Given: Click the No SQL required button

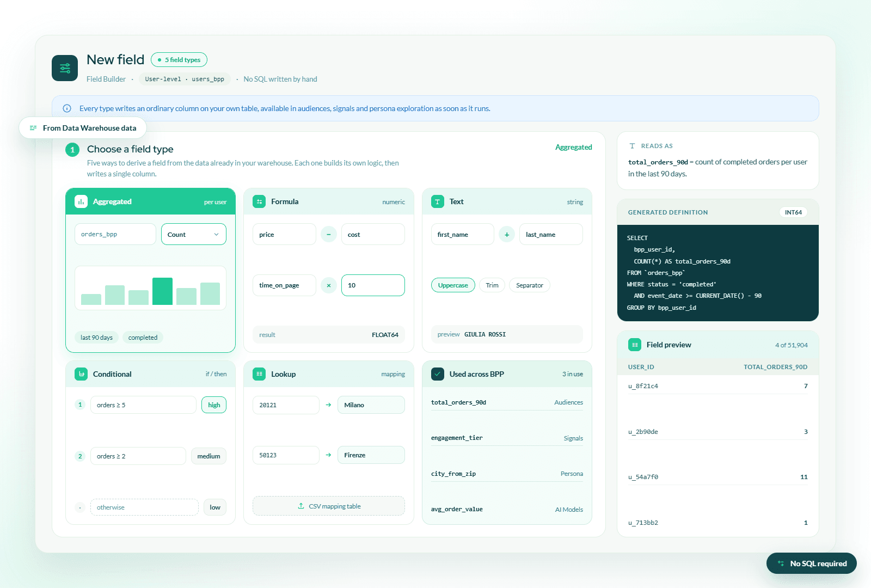Looking at the screenshot, I should tap(812, 563).
